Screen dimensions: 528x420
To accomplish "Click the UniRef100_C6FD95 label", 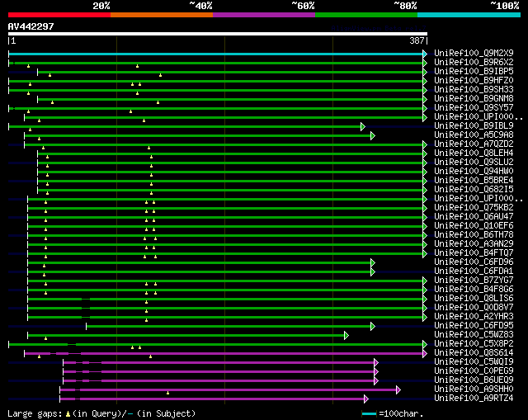I will click(x=474, y=326).
